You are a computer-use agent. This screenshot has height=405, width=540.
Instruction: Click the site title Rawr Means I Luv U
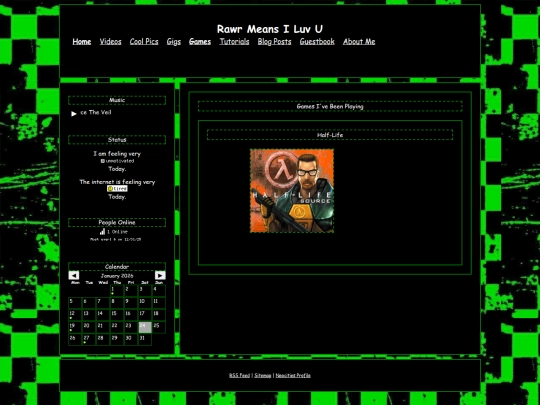click(x=270, y=29)
